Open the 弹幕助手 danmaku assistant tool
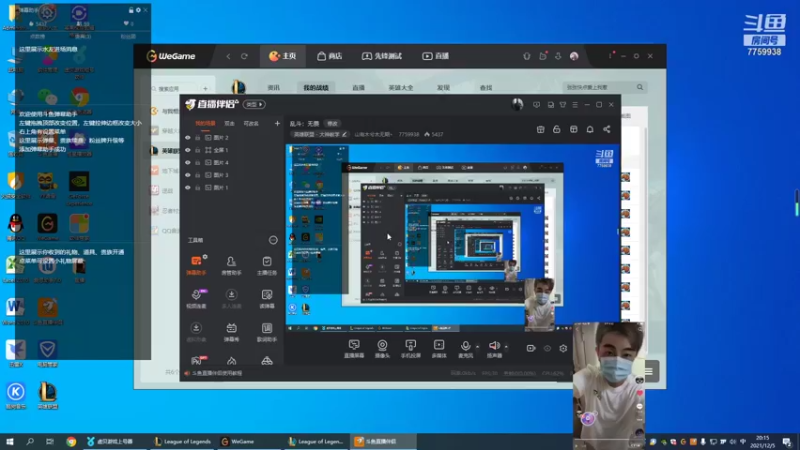Image resolution: width=800 pixels, height=450 pixels. click(196, 265)
